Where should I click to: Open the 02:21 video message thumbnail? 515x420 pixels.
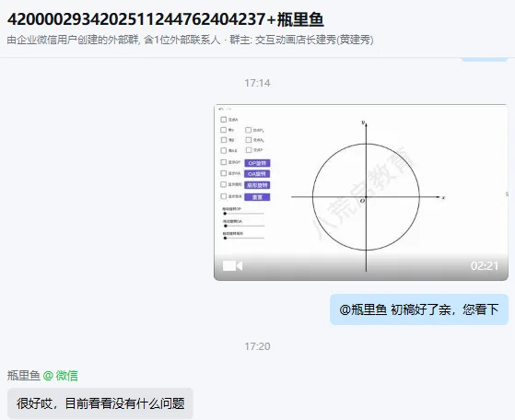[x=361, y=192]
